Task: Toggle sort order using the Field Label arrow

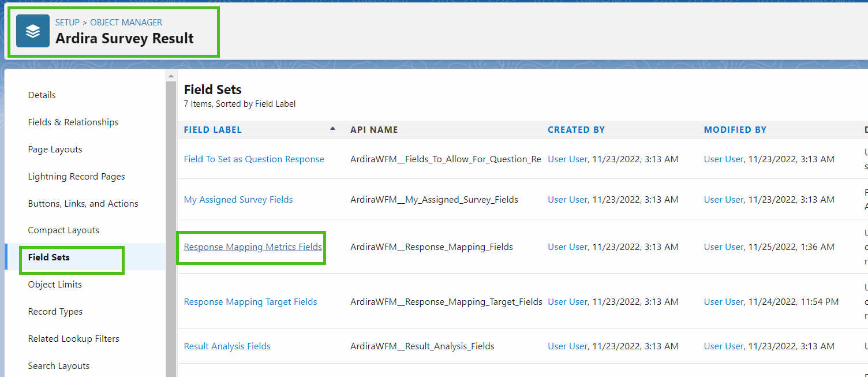Action: 333,129
